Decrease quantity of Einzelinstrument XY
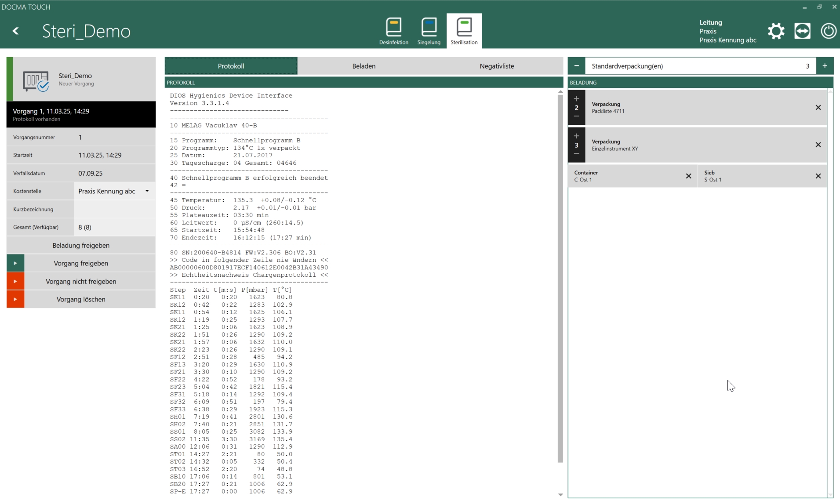840x504 pixels. point(576,154)
